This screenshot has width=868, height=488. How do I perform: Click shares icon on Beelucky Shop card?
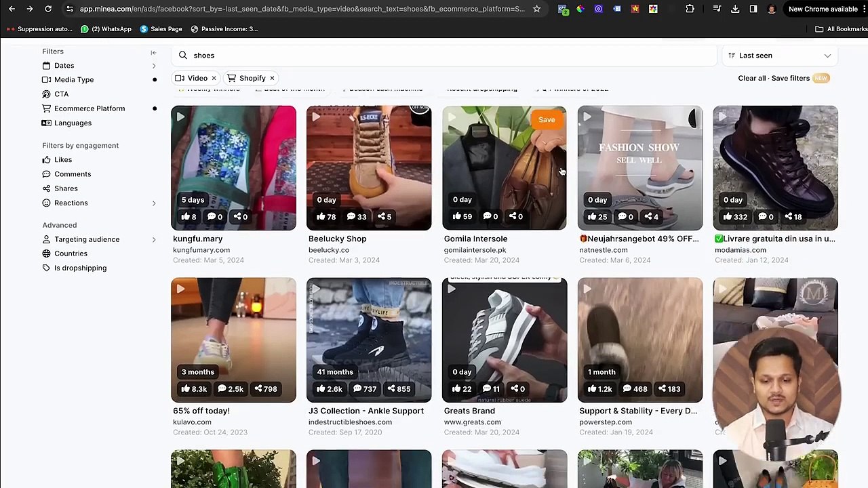tap(381, 217)
